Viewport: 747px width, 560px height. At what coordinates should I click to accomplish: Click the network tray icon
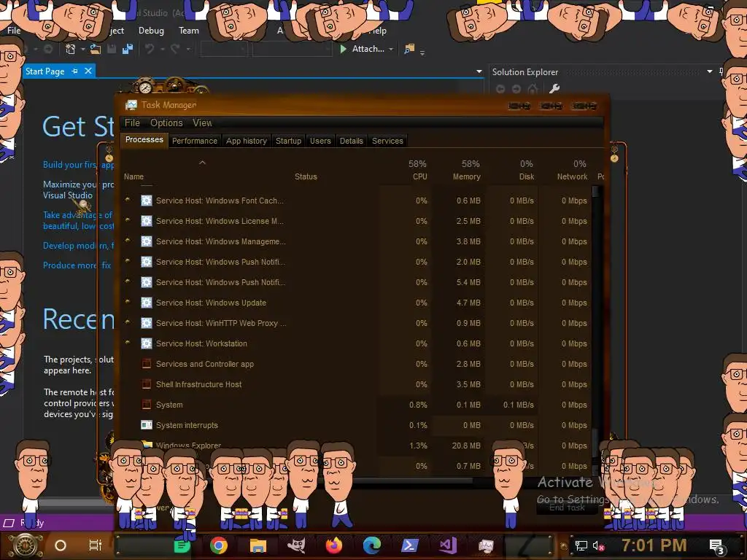click(x=581, y=545)
